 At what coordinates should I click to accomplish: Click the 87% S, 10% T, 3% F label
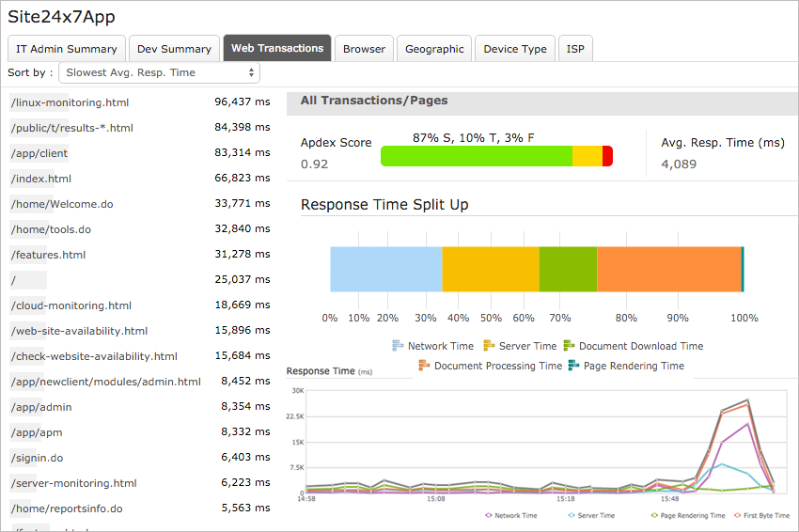pyautogui.click(x=474, y=138)
